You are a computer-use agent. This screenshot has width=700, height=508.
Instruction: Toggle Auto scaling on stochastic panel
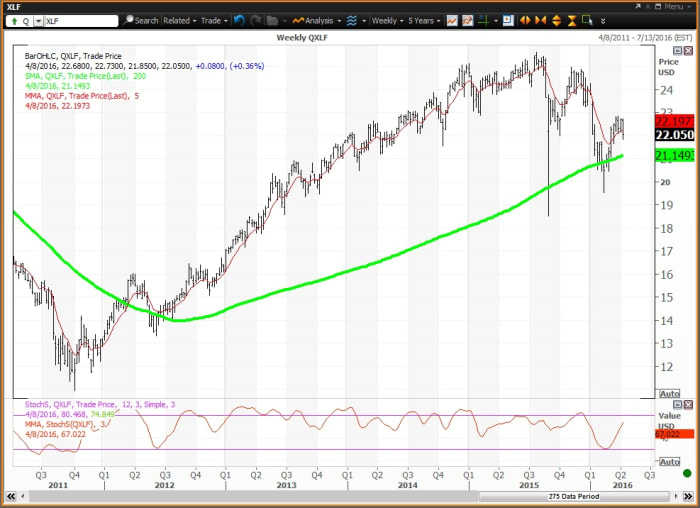[670, 461]
